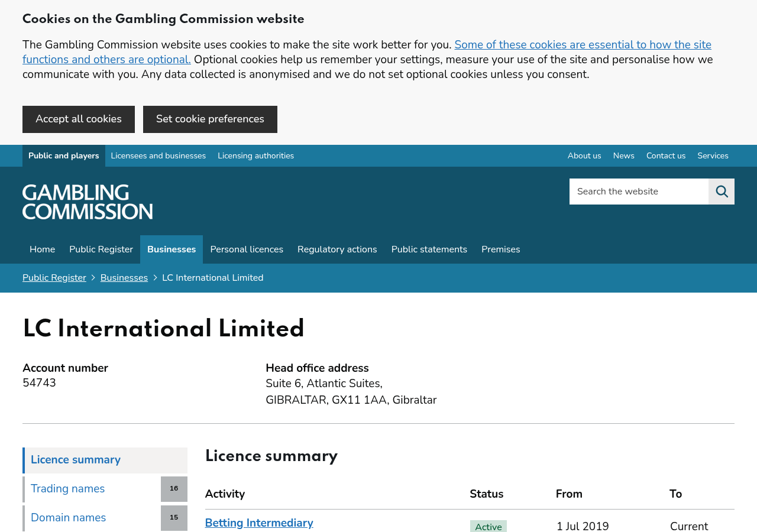Viewport: 757px width, 532px height.
Task: Click the 'GIBRALTAR, GX11 1AA, Gibraltar' address line
Action: click(x=351, y=400)
